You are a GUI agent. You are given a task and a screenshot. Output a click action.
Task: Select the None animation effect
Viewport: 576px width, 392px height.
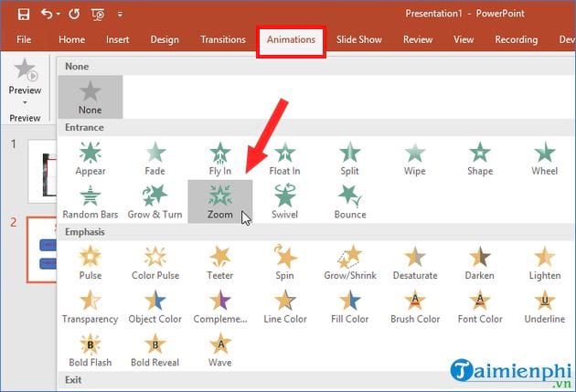coord(91,97)
